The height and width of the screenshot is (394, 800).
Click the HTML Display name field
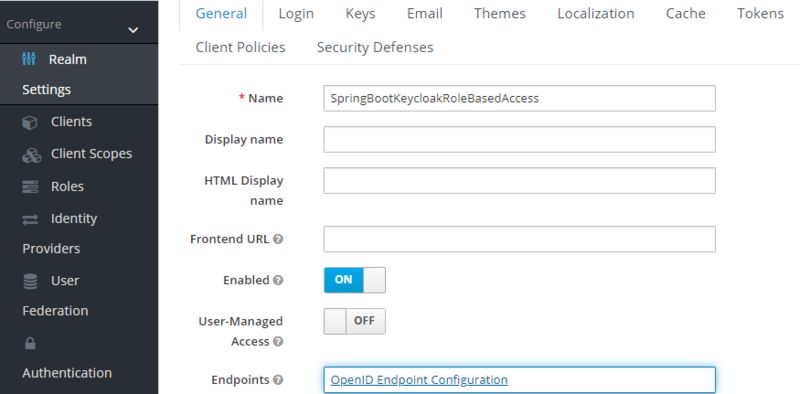519,181
